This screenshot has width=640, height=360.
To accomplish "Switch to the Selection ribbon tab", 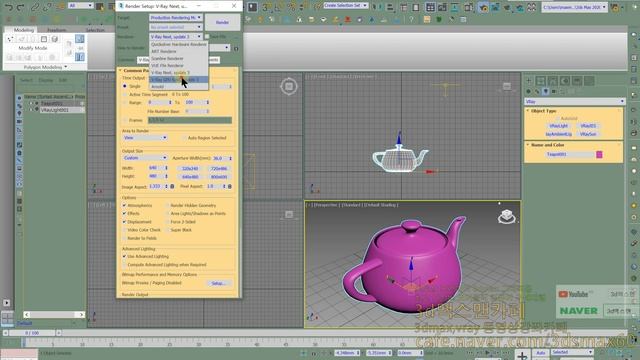I will (95, 30).
